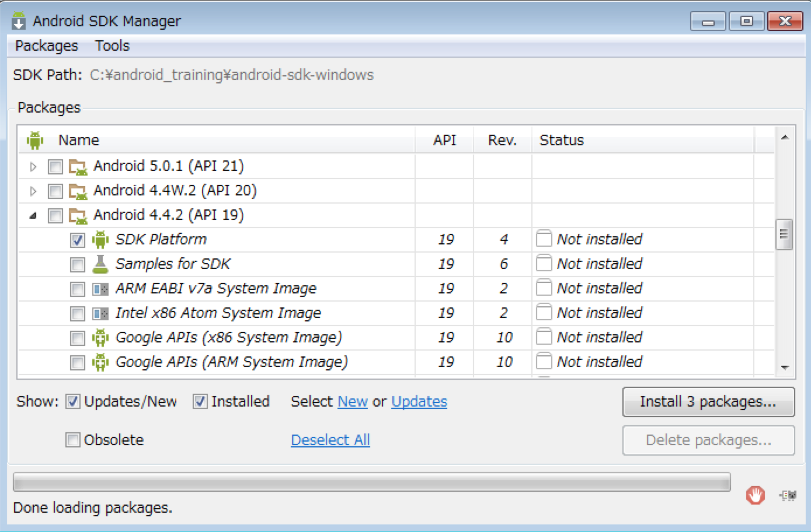The height and width of the screenshot is (532, 811).
Task: Check the Samples for SDK checkbox
Action: coord(78,265)
